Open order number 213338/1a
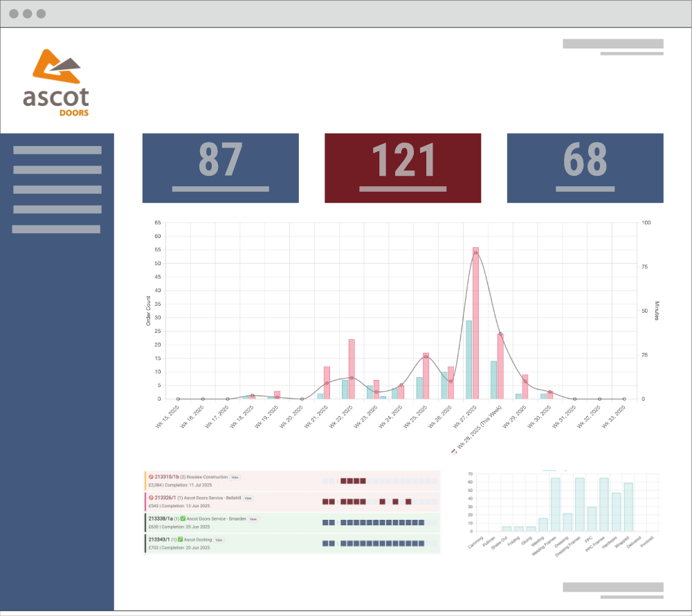 pos(161,518)
